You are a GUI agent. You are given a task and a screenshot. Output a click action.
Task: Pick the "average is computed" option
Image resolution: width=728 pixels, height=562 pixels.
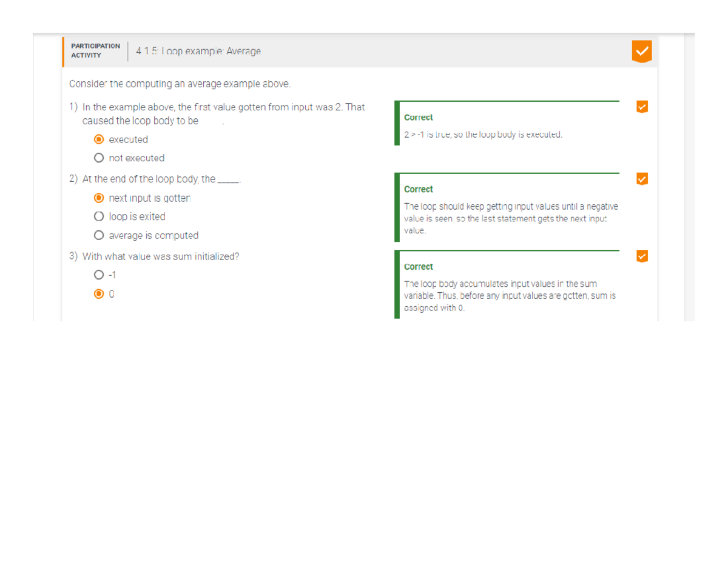[99, 235]
